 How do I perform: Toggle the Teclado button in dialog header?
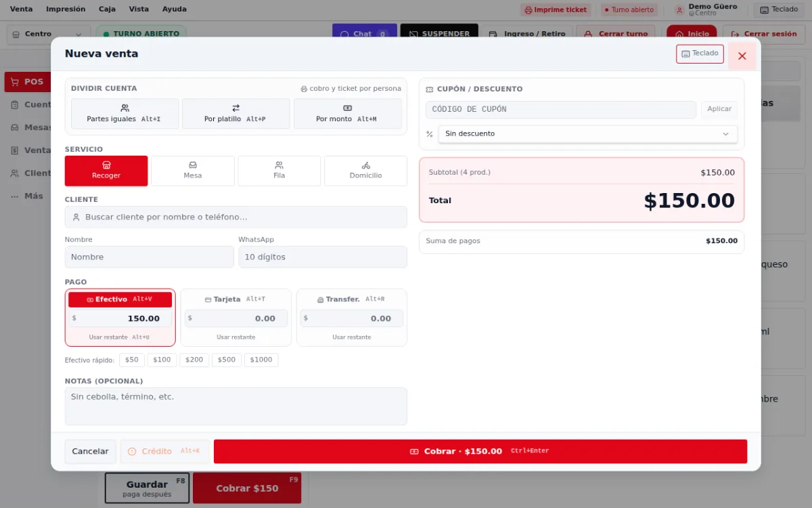coord(700,54)
